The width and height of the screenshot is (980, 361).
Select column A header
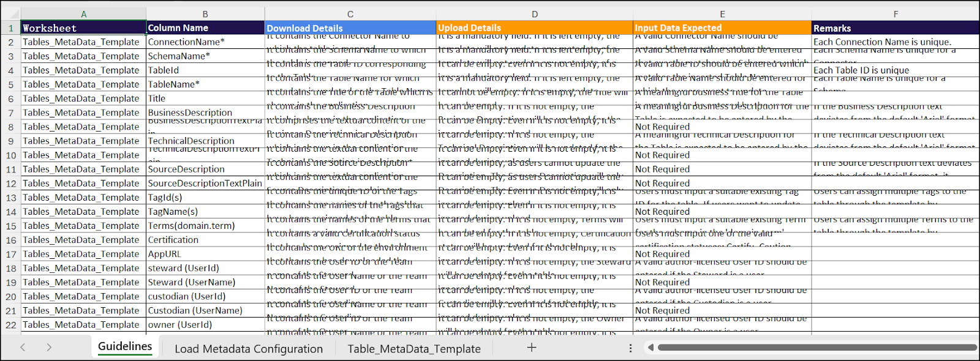pyautogui.click(x=84, y=14)
